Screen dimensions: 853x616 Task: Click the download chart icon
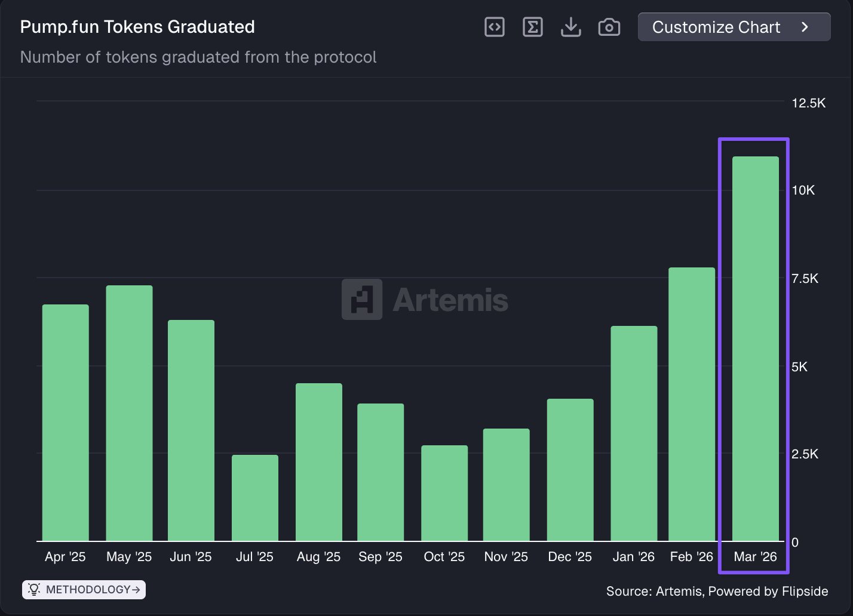click(570, 27)
